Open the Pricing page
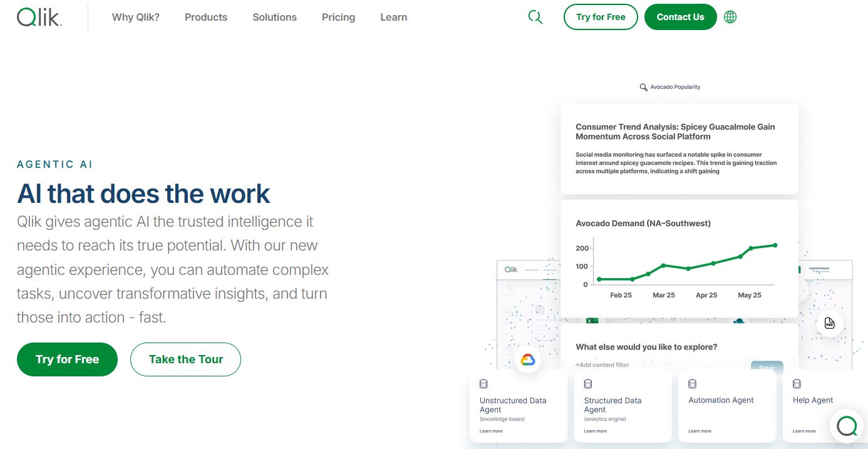 (x=338, y=17)
